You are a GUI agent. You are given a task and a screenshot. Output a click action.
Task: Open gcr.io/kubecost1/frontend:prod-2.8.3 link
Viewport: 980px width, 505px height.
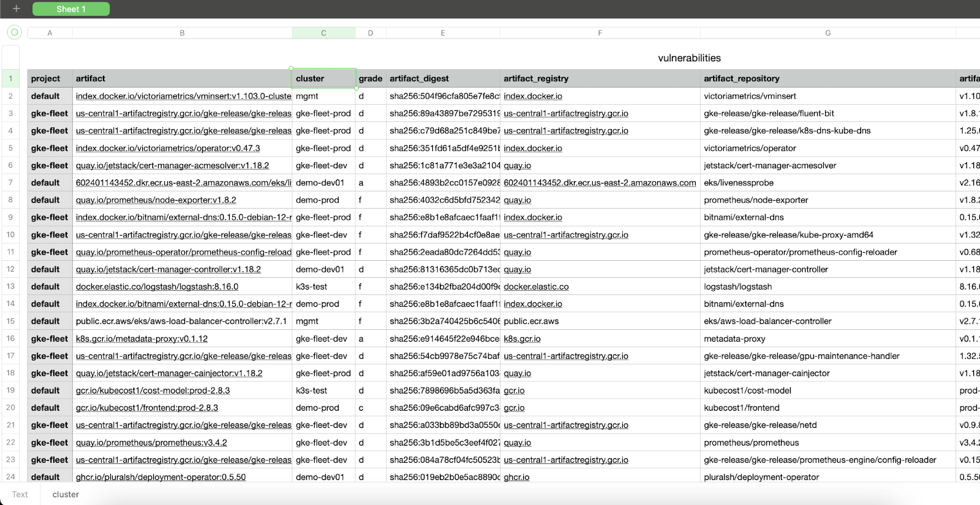[x=147, y=408]
